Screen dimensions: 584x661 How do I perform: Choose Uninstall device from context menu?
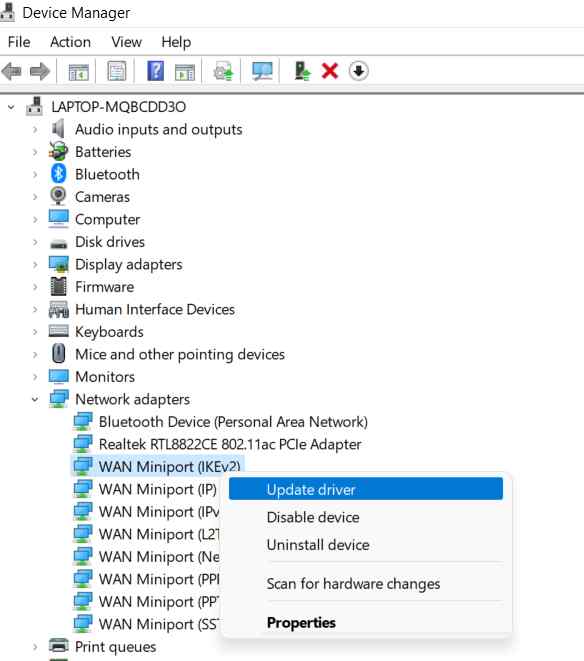366,545
